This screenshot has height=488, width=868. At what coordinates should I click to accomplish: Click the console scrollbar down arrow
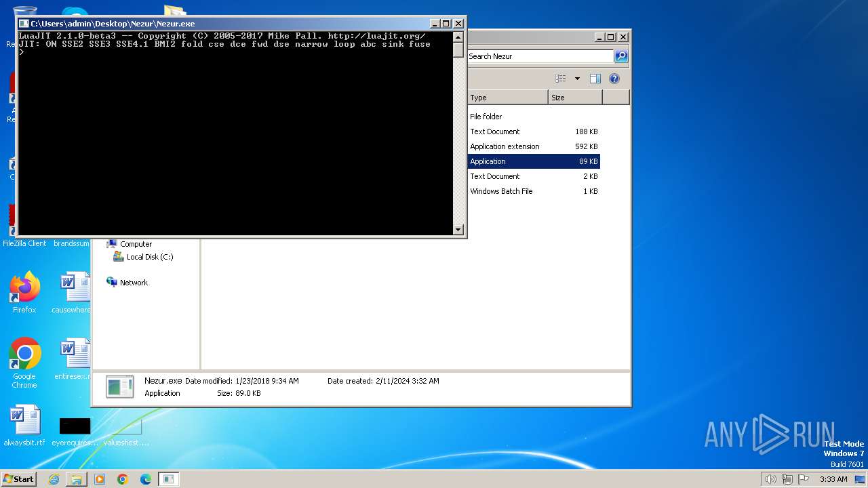(x=458, y=230)
